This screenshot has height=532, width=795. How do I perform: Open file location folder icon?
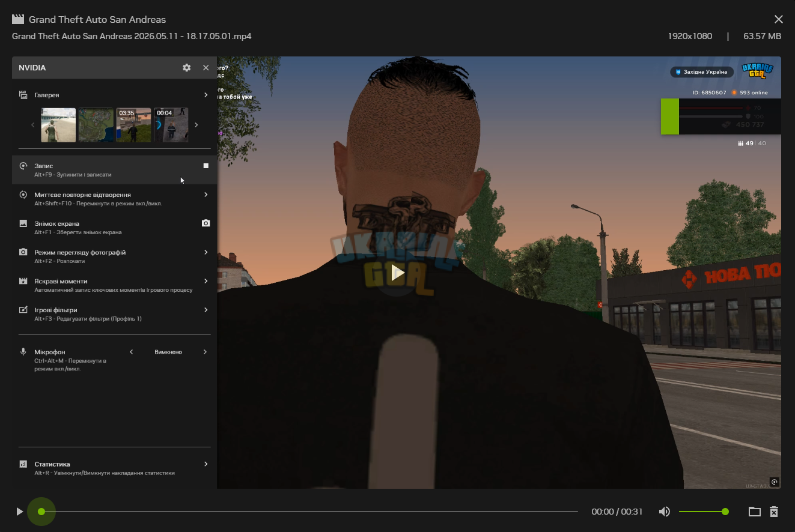click(x=754, y=512)
